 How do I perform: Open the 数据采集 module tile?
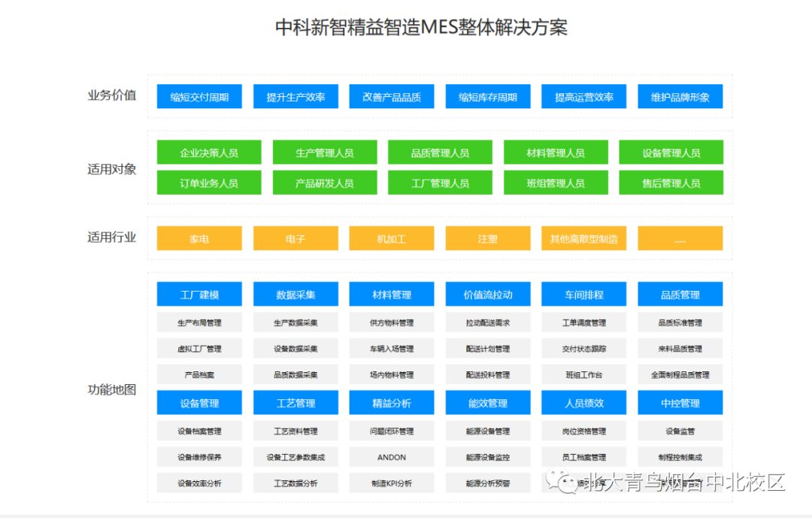click(x=295, y=293)
